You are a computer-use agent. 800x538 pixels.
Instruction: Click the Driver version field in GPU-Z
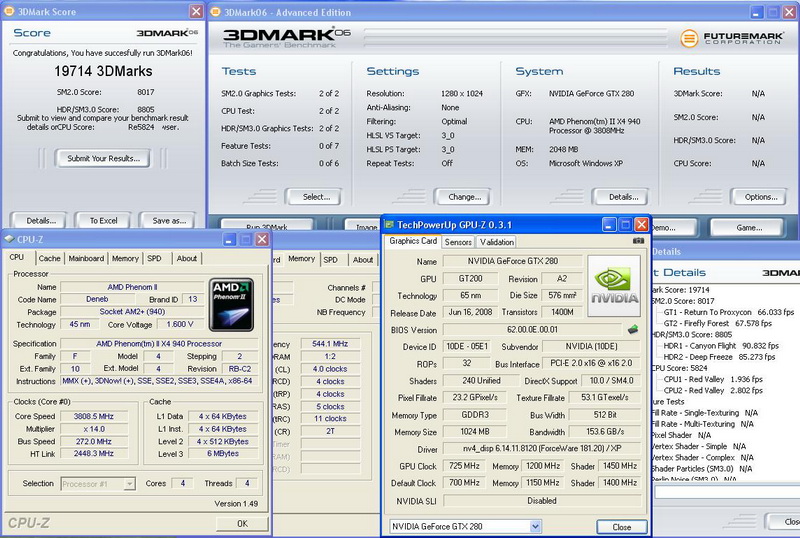[541, 449]
